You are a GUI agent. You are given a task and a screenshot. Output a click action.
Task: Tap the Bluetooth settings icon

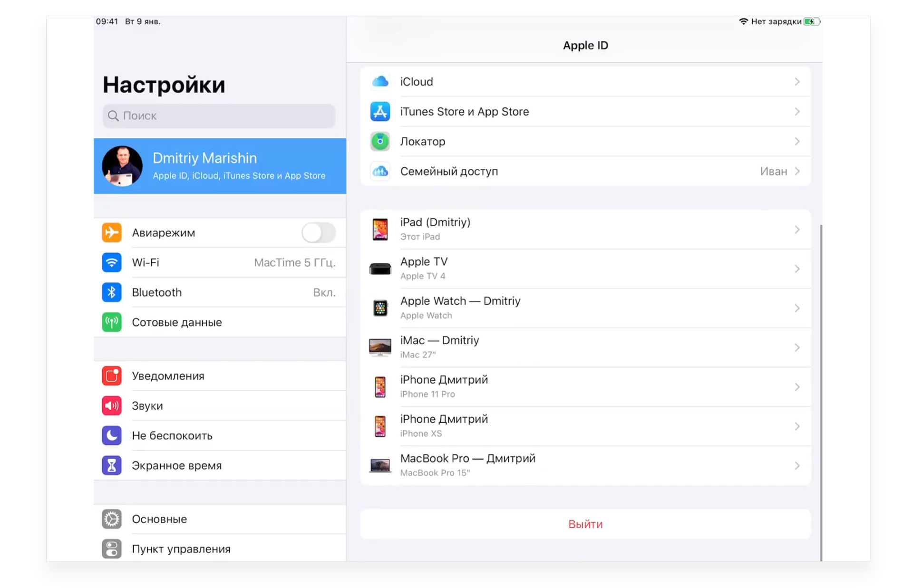pos(112,292)
